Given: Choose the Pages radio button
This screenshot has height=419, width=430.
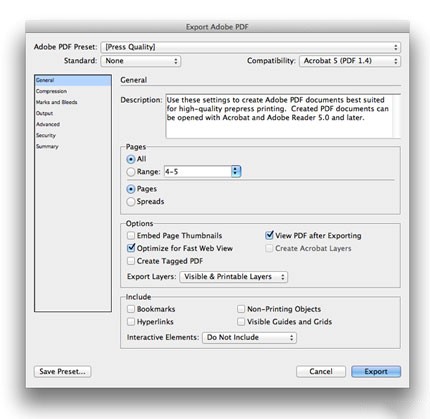Looking at the screenshot, I should [x=131, y=189].
